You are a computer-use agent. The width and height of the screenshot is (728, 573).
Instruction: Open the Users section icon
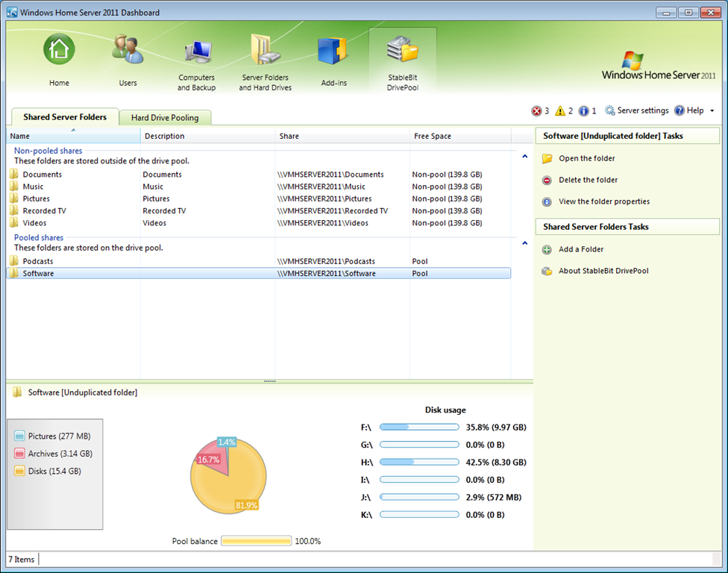(128, 49)
